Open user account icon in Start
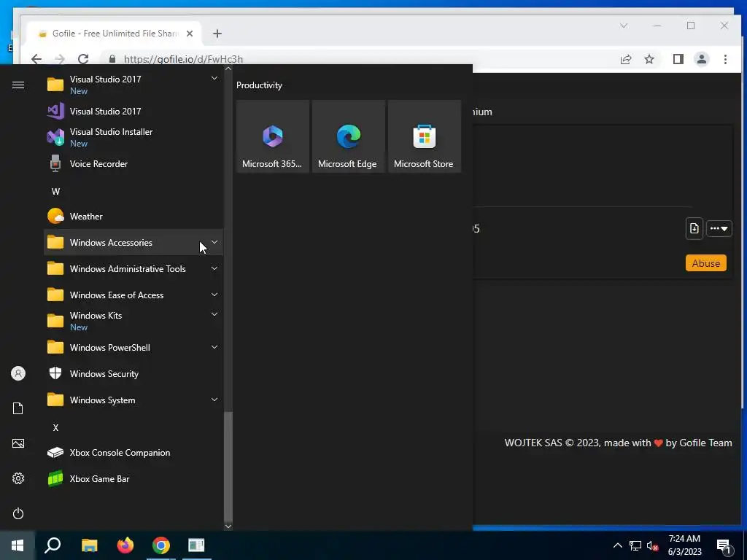 (x=18, y=373)
